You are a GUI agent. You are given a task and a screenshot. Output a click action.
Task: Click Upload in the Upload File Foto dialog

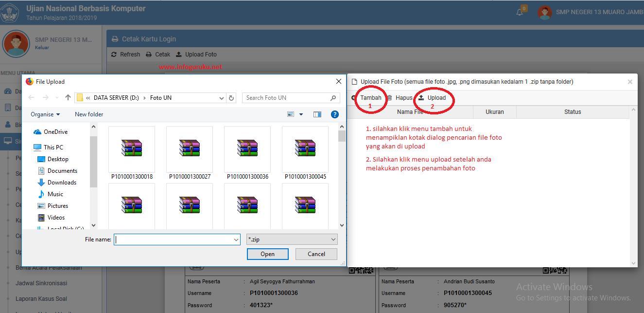[x=432, y=98]
